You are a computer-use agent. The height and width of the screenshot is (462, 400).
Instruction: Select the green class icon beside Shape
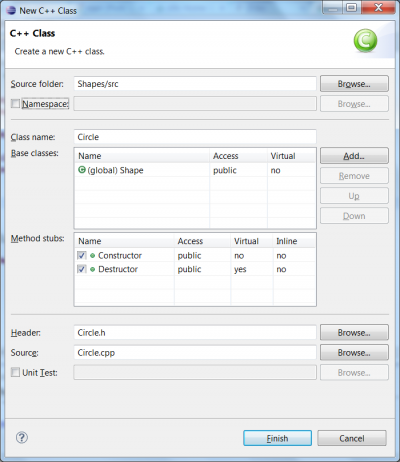[82, 170]
